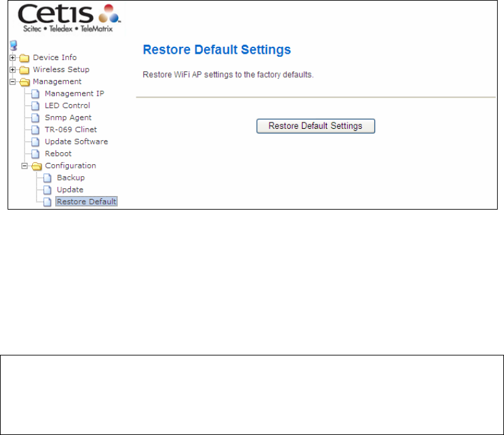Click the Restore Default page icon
The image size is (504, 435).
pyautogui.click(x=47, y=202)
